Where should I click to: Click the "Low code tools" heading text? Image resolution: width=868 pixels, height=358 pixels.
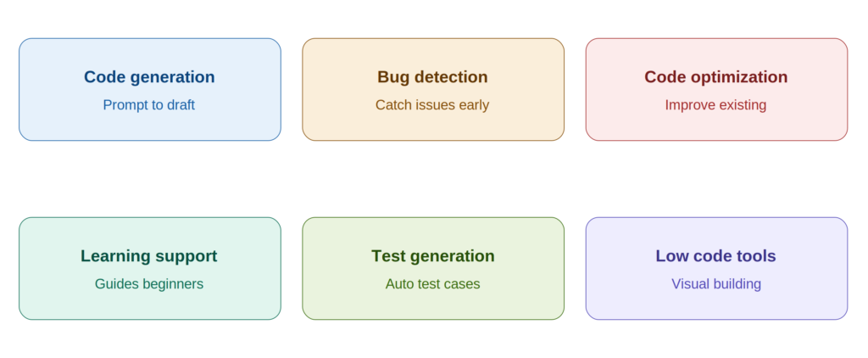(x=715, y=256)
